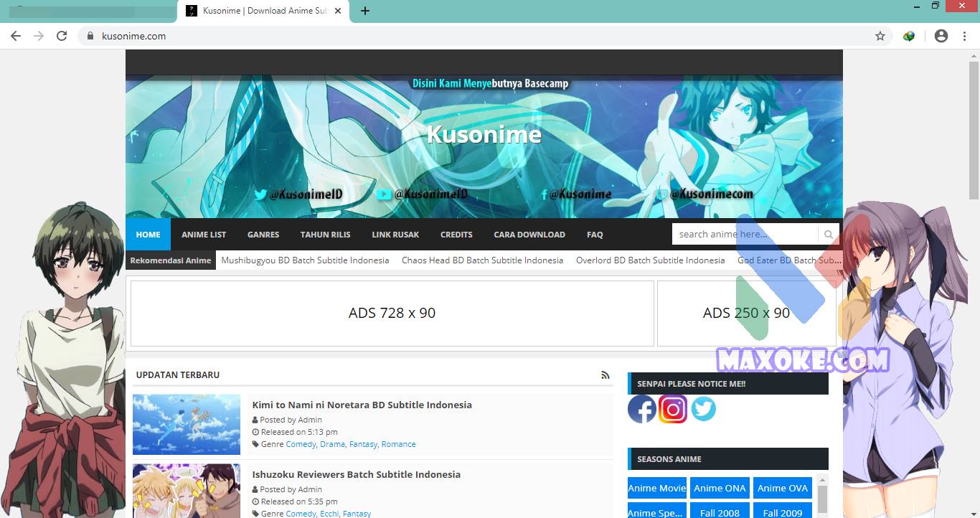
Task: Click the ADS 728 x 90 banner
Action: point(392,314)
